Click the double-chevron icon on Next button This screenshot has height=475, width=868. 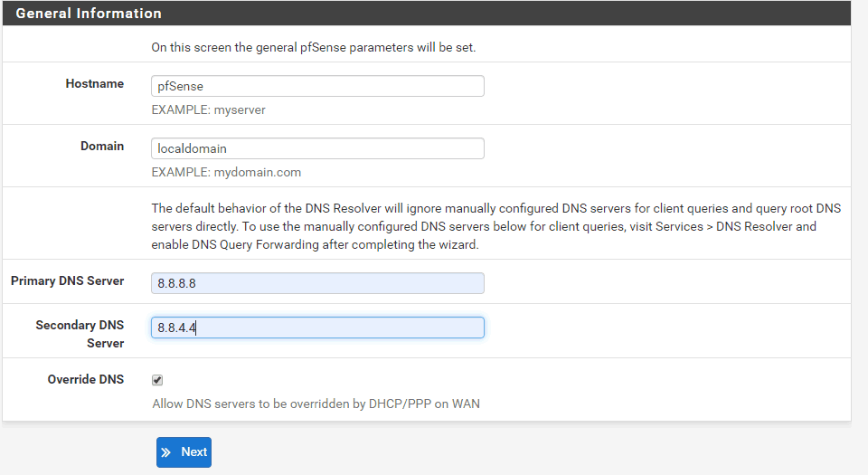click(166, 452)
